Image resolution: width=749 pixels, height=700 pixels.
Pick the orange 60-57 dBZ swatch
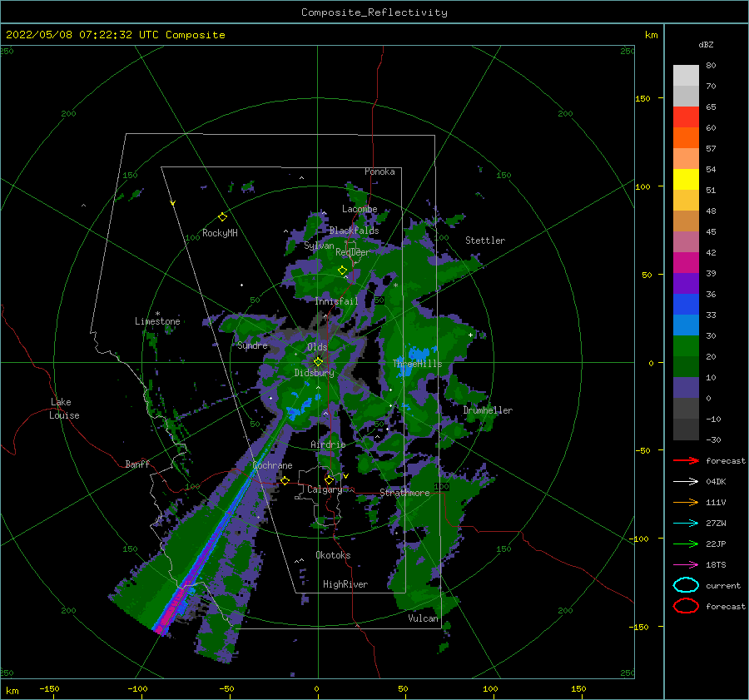(x=686, y=138)
